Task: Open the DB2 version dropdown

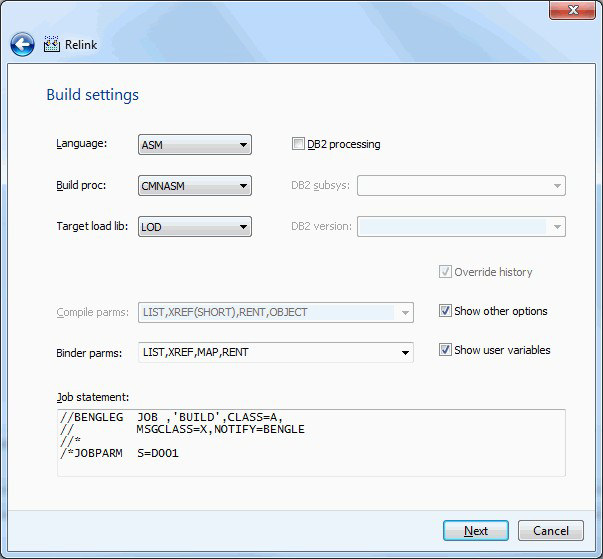Action: [461, 226]
